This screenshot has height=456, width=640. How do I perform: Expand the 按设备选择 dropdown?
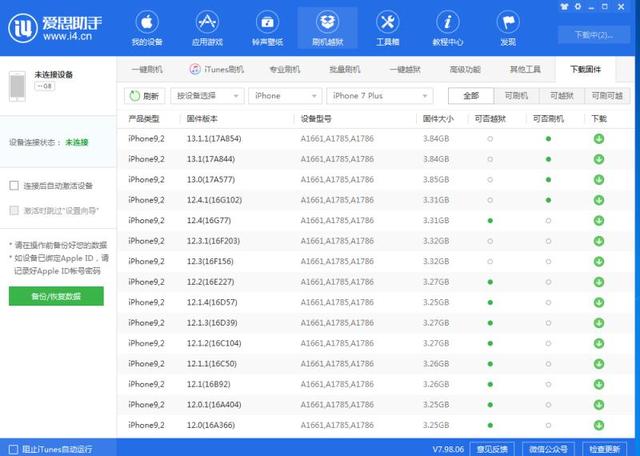point(208,96)
